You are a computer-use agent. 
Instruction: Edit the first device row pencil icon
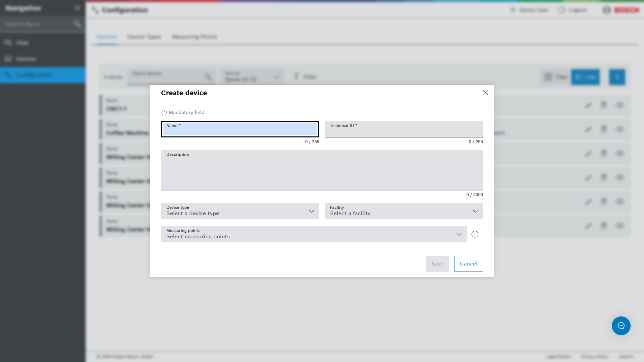(588, 105)
